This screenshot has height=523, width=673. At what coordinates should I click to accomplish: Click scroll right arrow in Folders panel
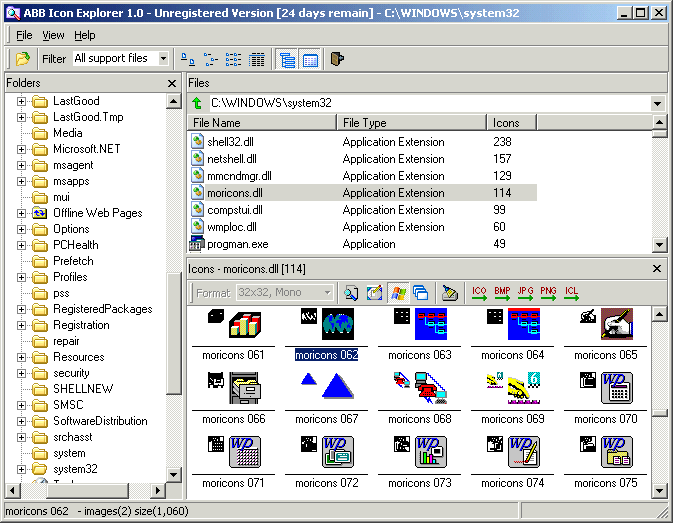click(x=158, y=490)
